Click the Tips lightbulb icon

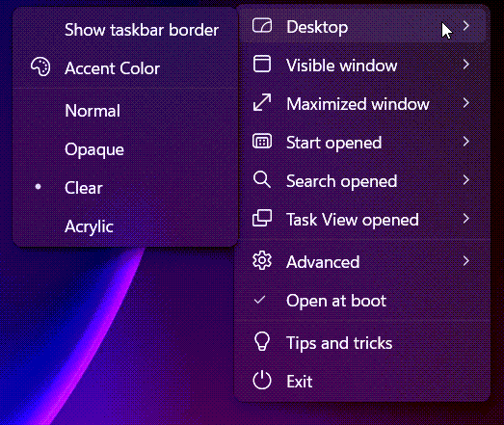click(262, 341)
